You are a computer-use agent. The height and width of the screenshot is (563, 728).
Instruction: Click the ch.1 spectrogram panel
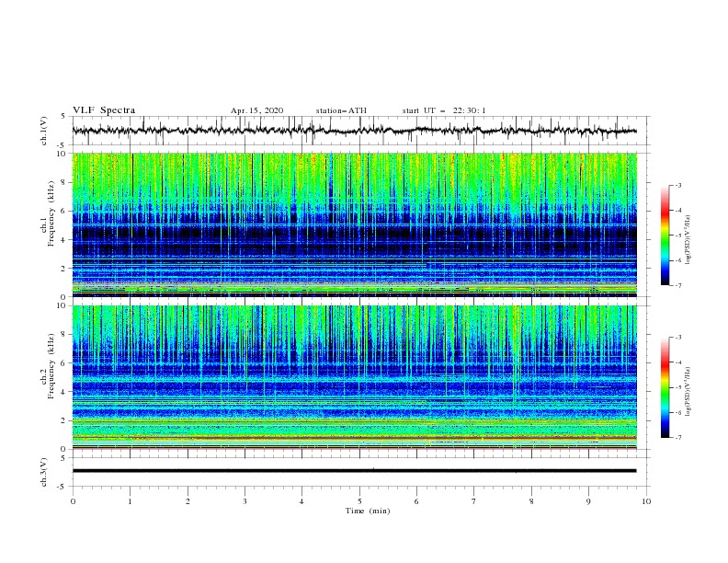tap(355, 224)
